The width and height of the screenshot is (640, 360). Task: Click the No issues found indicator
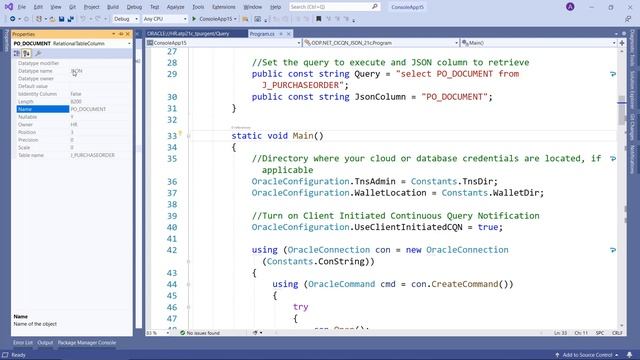coord(200,333)
